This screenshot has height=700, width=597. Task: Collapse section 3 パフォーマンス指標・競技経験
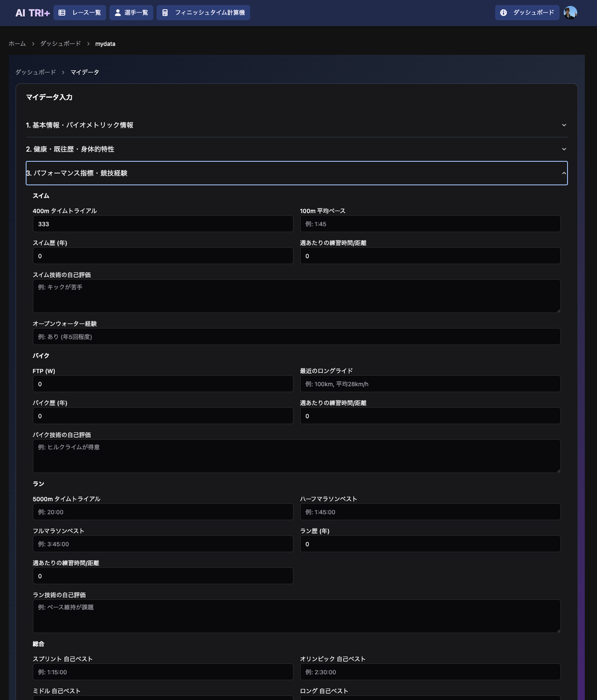296,173
